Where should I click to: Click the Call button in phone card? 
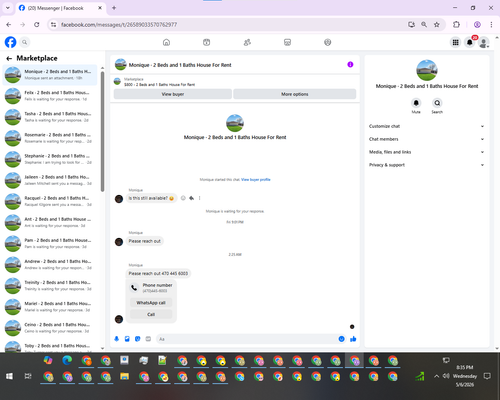pos(151,314)
